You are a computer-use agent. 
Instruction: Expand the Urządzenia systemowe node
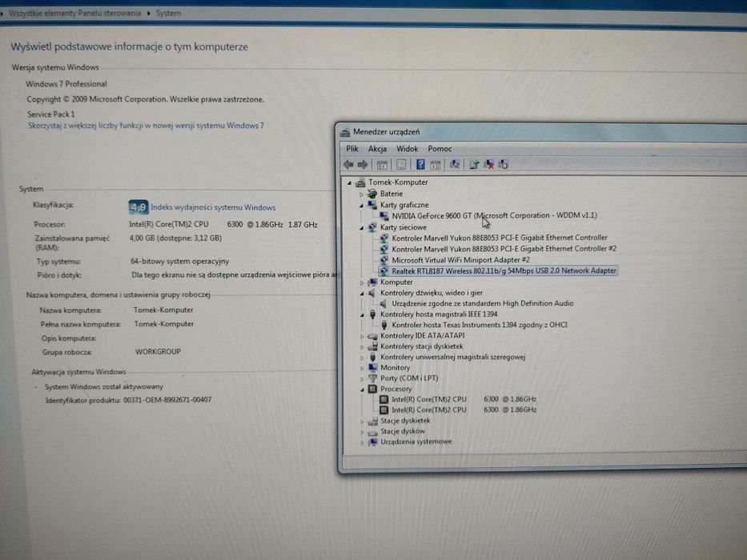pyautogui.click(x=362, y=443)
